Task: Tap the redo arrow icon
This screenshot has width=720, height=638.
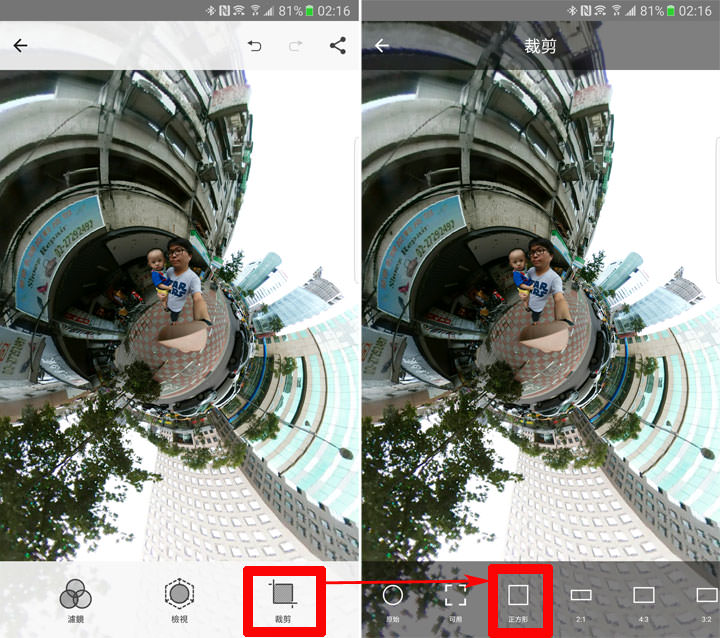Action: [296, 46]
